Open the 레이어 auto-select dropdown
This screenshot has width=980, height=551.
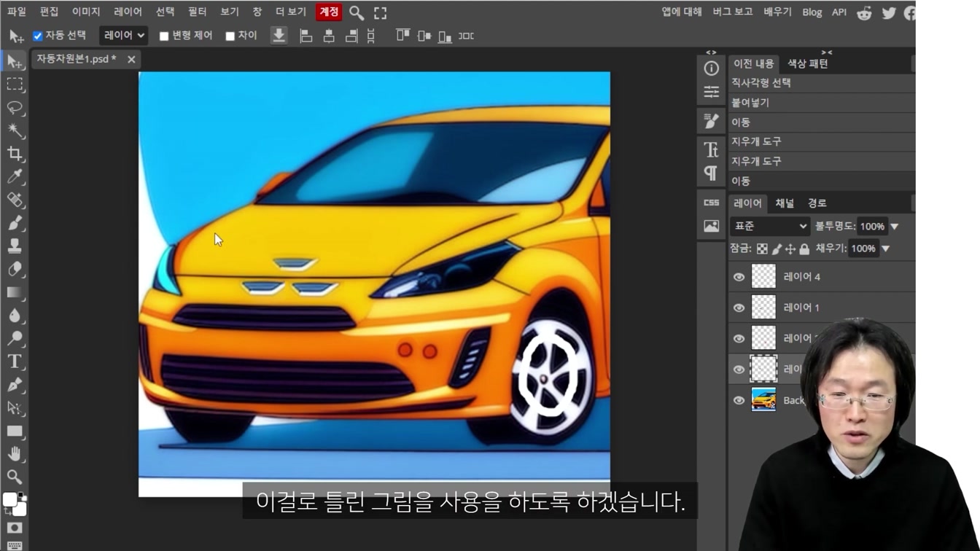coord(123,35)
